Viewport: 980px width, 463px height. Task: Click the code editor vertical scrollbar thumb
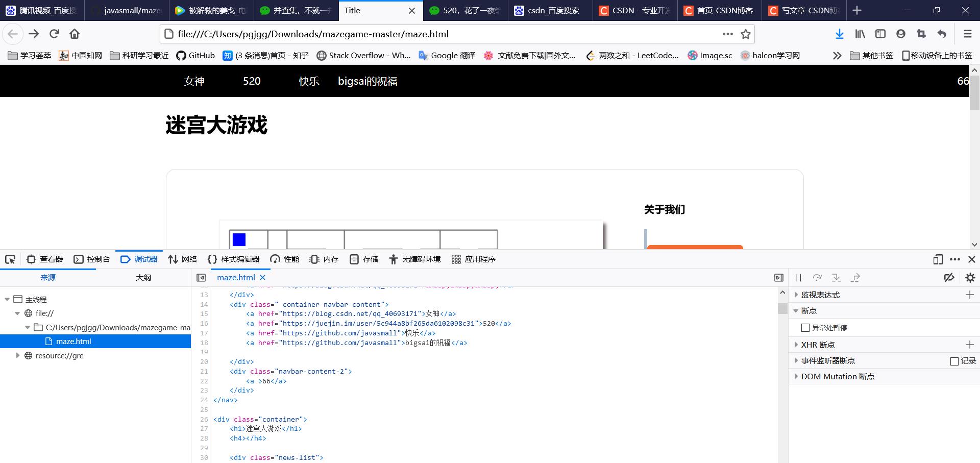click(782, 308)
